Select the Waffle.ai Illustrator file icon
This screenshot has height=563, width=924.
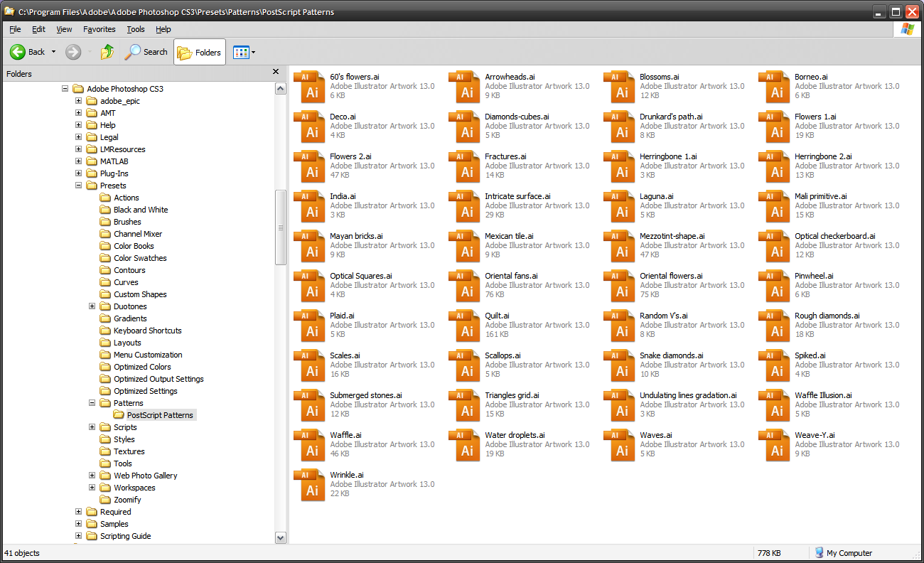pyautogui.click(x=311, y=445)
